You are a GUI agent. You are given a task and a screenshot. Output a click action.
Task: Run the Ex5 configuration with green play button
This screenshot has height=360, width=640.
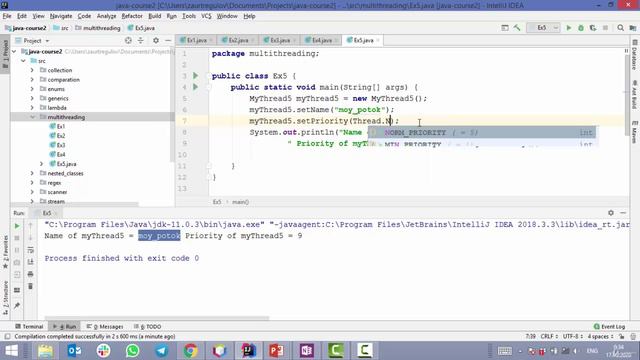[569, 28]
